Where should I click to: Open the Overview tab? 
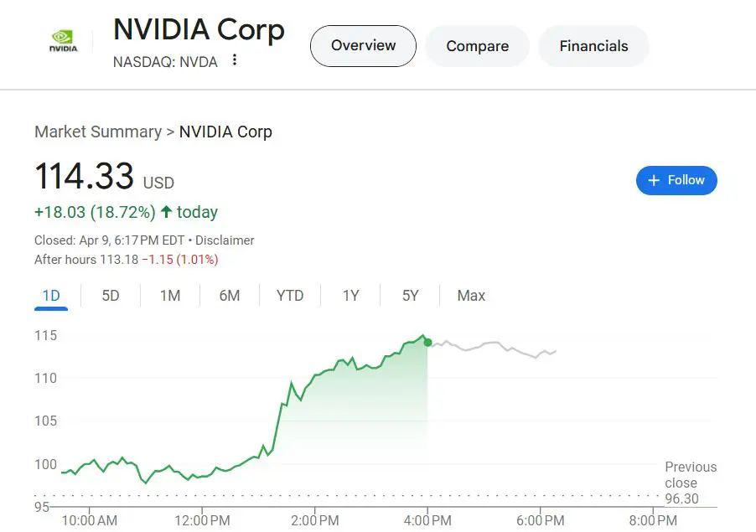click(363, 46)
